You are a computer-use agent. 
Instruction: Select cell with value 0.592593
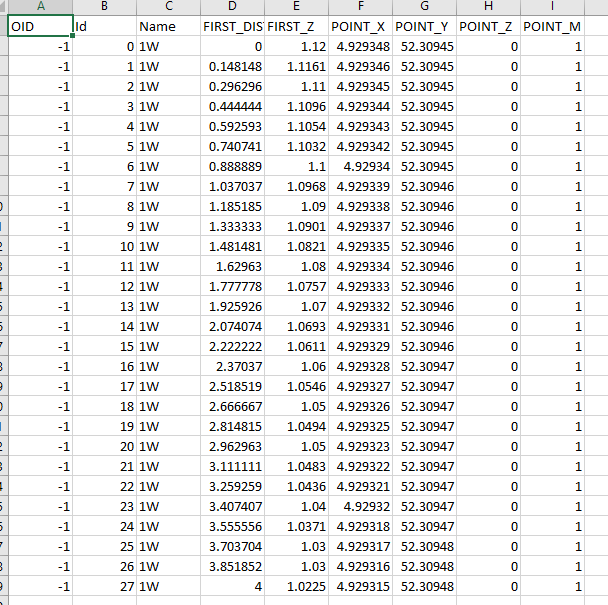click(232, 126)
